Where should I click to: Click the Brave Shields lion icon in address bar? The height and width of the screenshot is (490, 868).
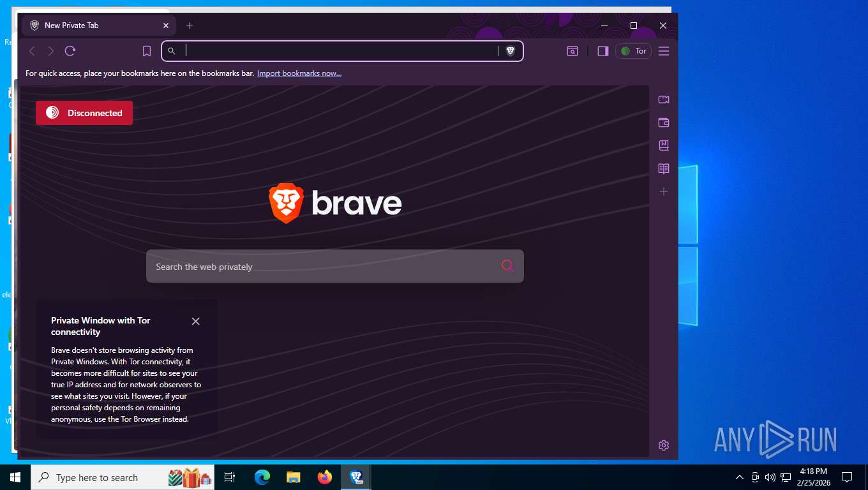(x=510, y=51)
